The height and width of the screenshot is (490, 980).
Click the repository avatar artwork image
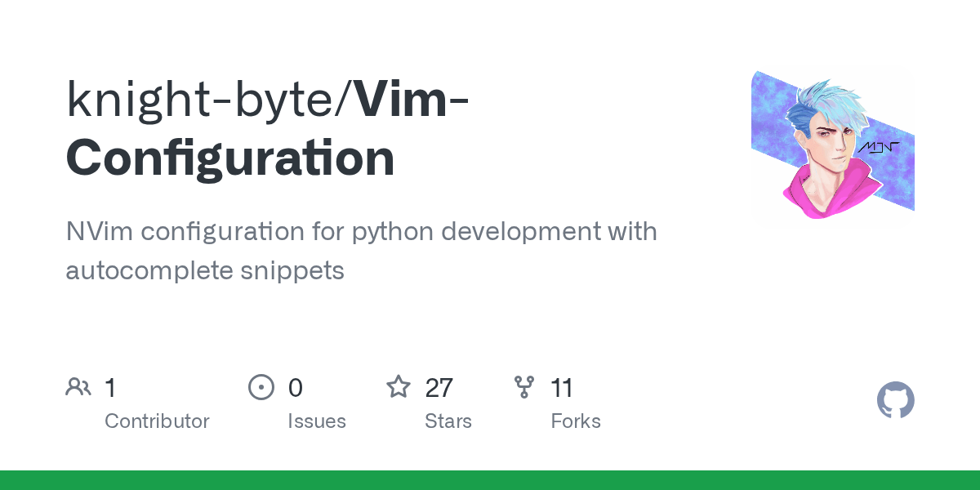coord(832,145)
